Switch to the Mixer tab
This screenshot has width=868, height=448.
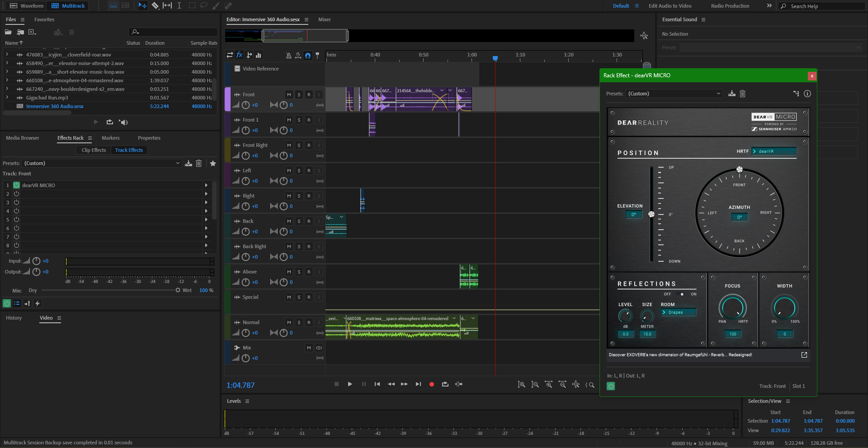click(x=324, y=19)
